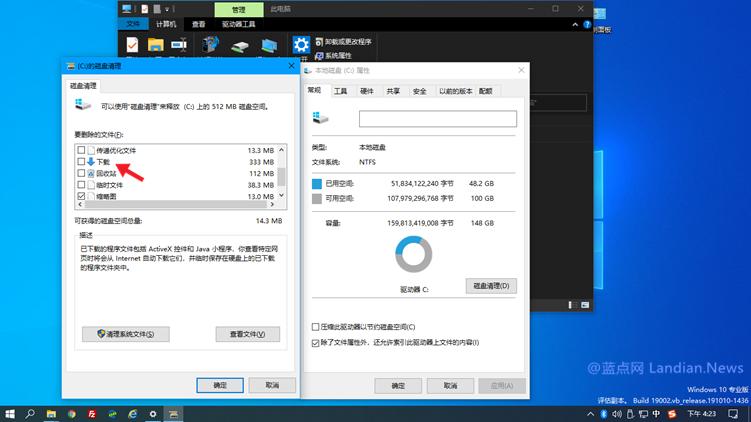Open Chrome from taskbar
The image size is (751, 422).
(71, 414)
